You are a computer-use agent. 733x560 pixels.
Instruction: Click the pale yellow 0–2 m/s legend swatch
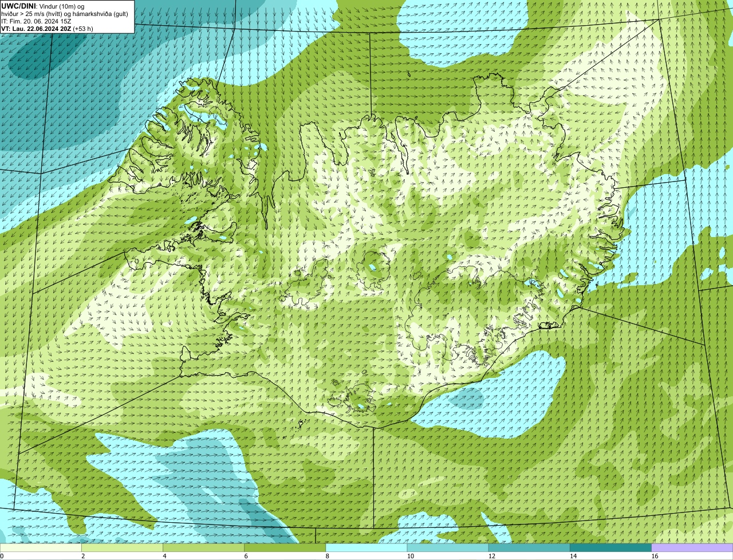(41, 547)
